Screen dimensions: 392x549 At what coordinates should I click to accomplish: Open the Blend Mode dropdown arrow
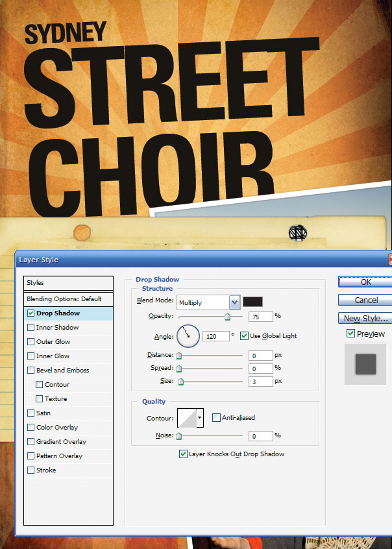(235, 302)
